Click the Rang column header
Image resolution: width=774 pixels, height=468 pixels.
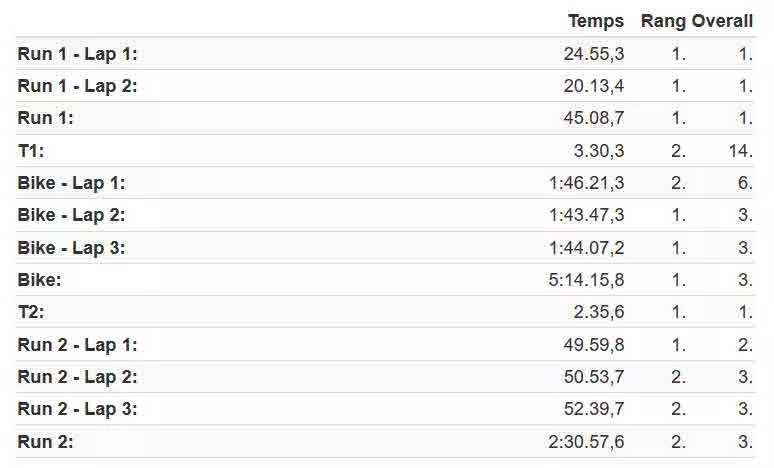coord(663,22)
